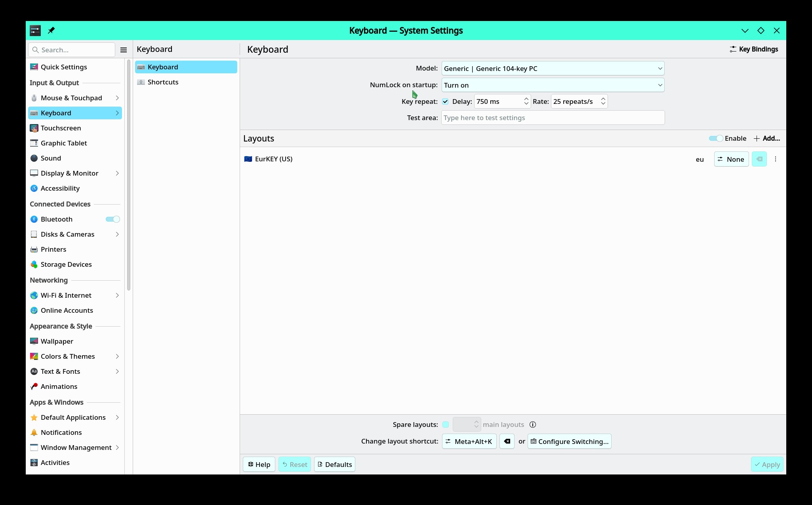Select the EurKEY (US) layout row
The height and width of the screenshot is (505, 812).
(513, 159)
